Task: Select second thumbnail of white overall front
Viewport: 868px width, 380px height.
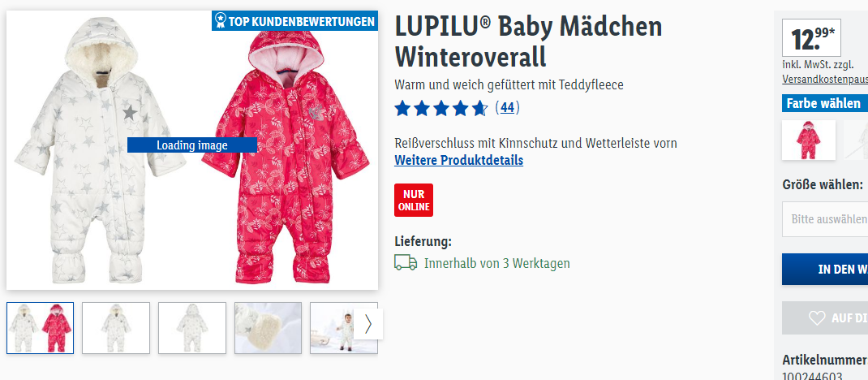Action: tap(116, 328)
